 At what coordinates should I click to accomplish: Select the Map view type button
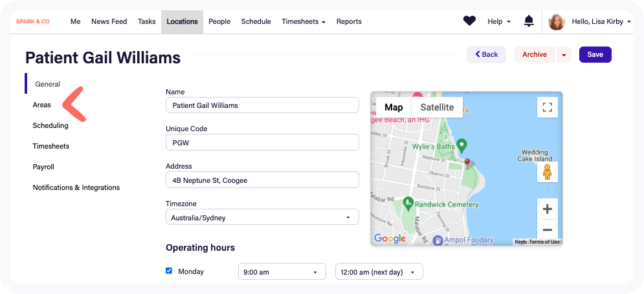coord(394,107)
